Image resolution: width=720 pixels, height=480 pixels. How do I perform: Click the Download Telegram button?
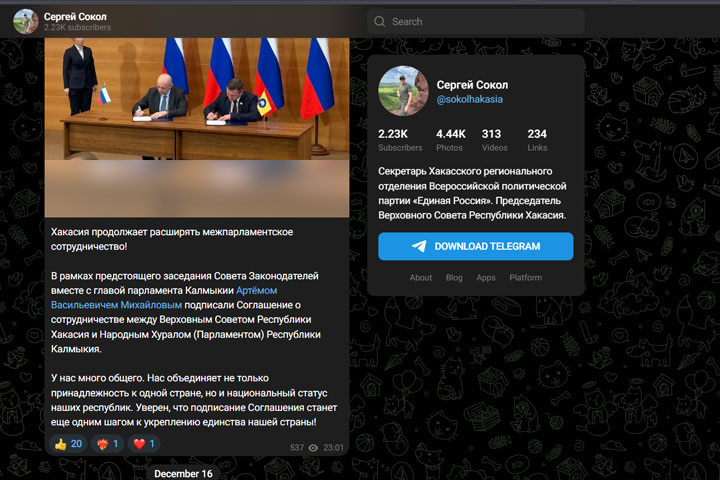click(476, 246)
